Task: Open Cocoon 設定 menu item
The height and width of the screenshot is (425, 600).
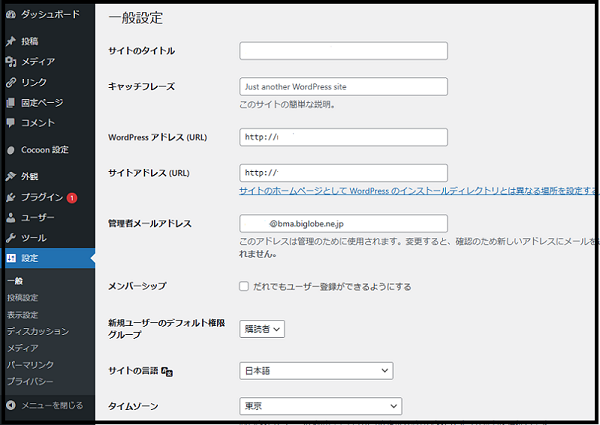Action: [47, 150]
